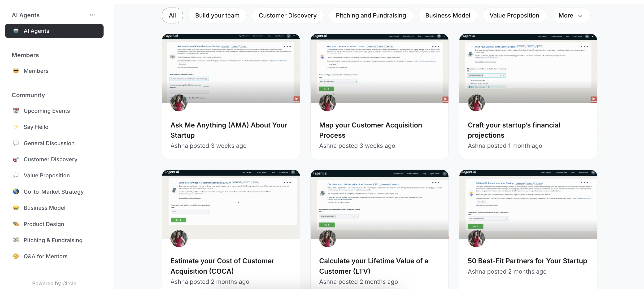The width and height of the screenshot is (644, 289).
Task: Click the globe icon for Go-to-Market Strategy
Action: coord(16,192)
